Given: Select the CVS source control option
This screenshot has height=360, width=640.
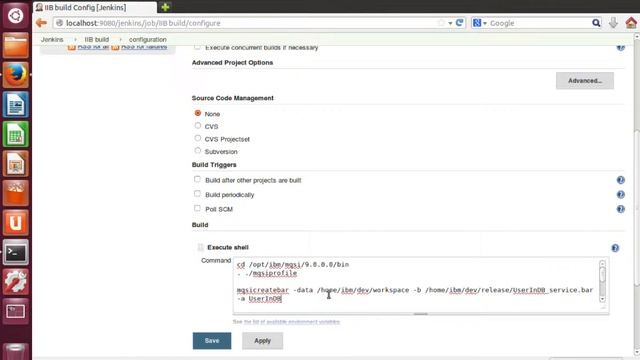Looking at the screenshot, I should (198, 126).
